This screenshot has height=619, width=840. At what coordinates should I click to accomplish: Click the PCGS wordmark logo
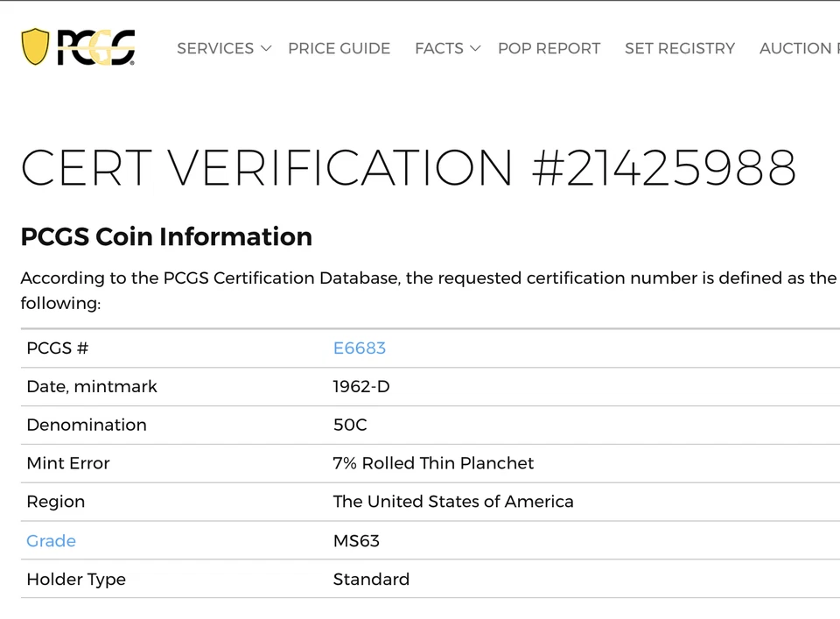tap(96, 48)
